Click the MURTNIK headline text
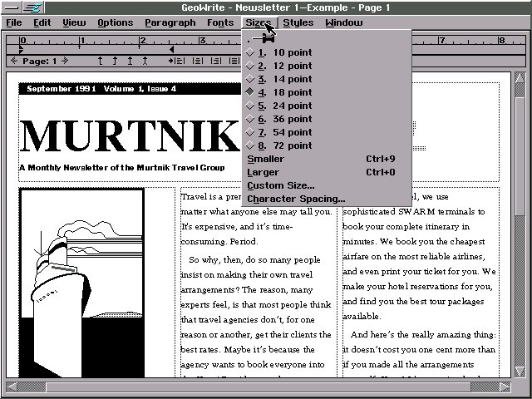 point(131,136)
